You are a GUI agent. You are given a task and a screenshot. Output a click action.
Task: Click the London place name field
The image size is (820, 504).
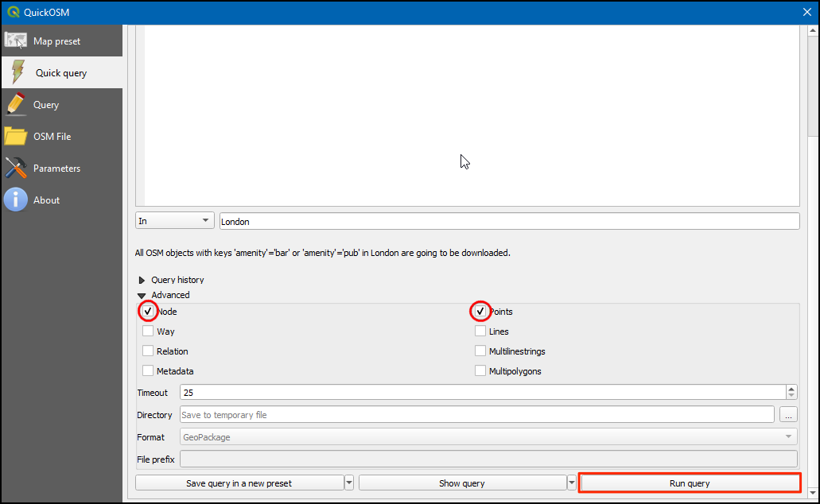coord(509,222)
